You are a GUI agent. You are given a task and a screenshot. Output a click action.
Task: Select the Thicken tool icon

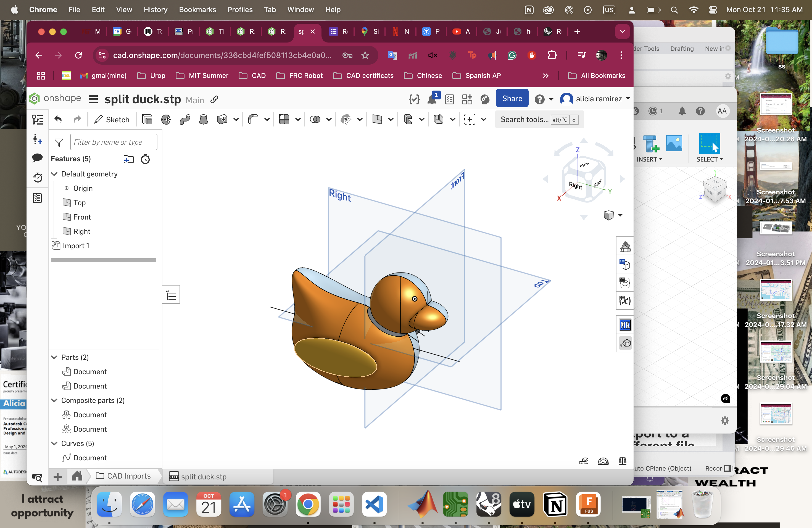coord(222,119)
